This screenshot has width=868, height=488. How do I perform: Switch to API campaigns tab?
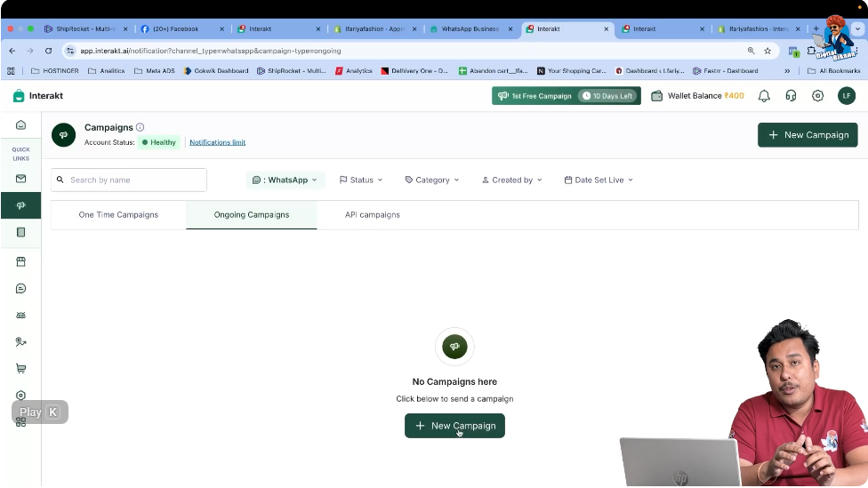point(372,215)
